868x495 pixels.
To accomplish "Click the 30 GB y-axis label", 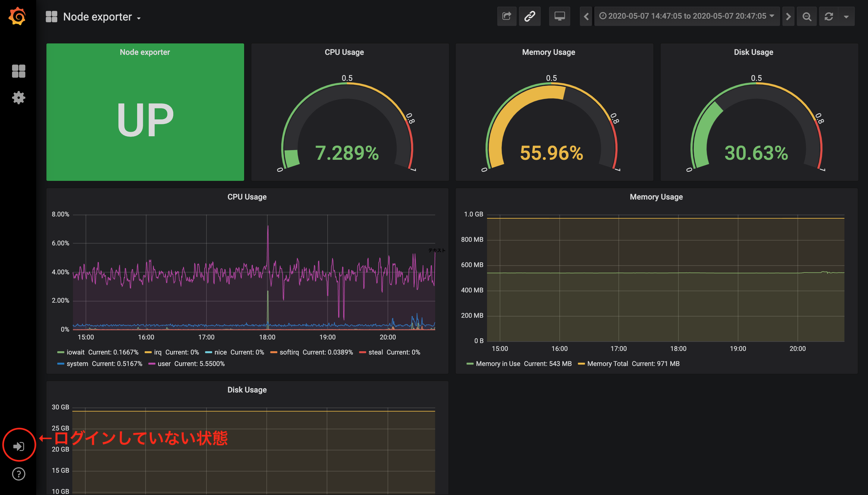I will tap(60, 407).
